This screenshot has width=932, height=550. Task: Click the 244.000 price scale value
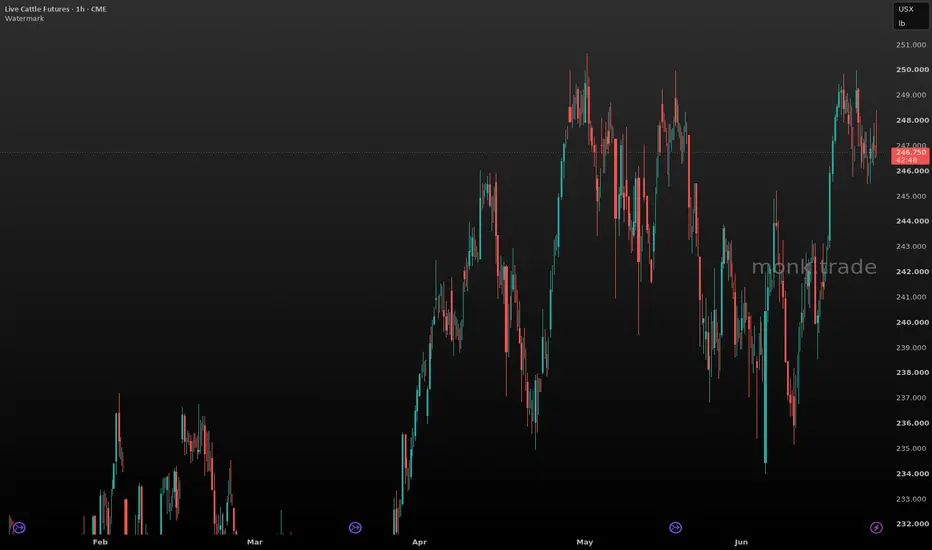point(912,221)
